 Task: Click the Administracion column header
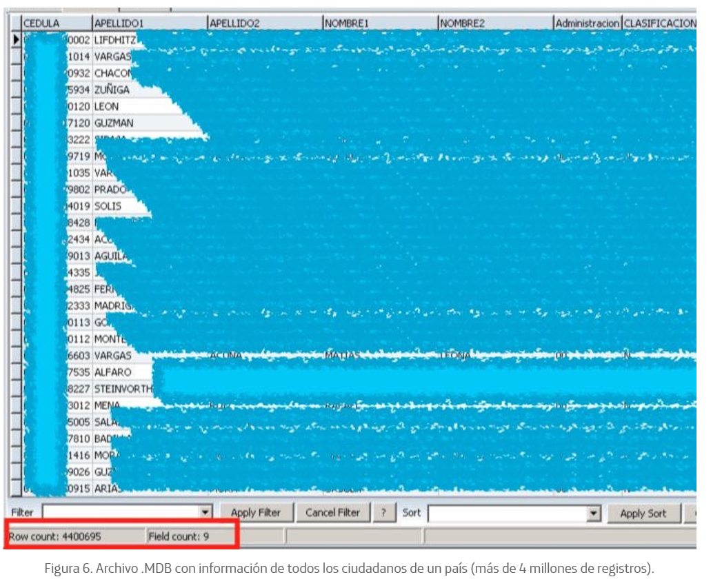tap(587, 23)
